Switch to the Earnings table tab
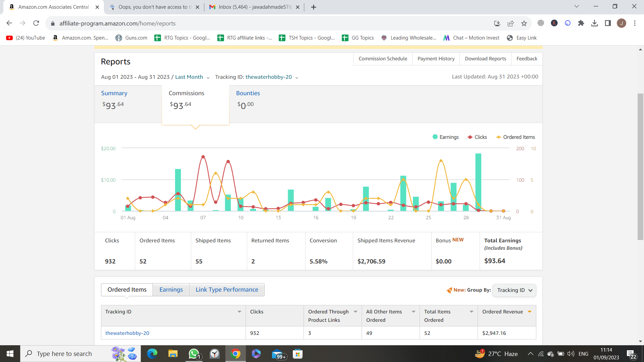This screenshot has width=644, height=362. (171, 290)
